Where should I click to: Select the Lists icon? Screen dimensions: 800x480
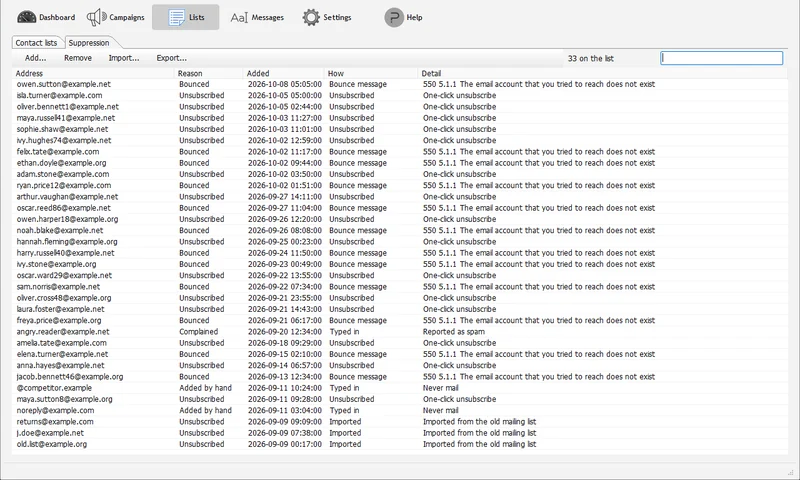(x=177, y=17)
